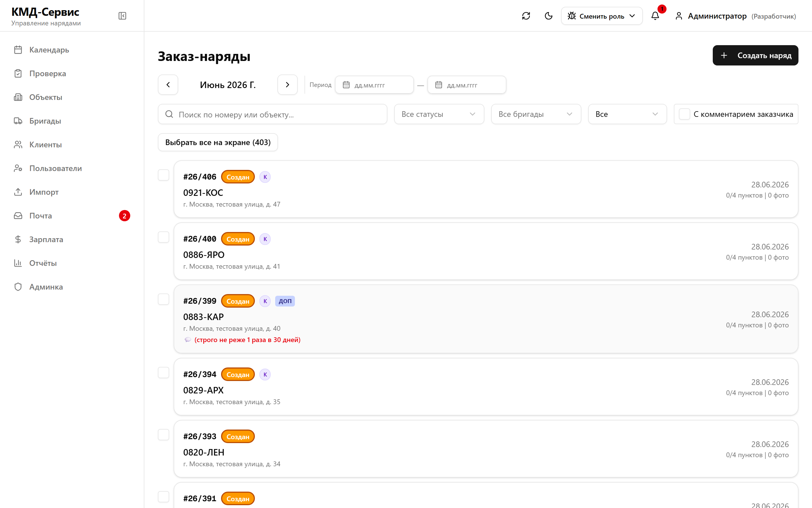Screen dimensions: 812x508
Task: Tick the checkbox for order #26/400
Action: [164, 237]
